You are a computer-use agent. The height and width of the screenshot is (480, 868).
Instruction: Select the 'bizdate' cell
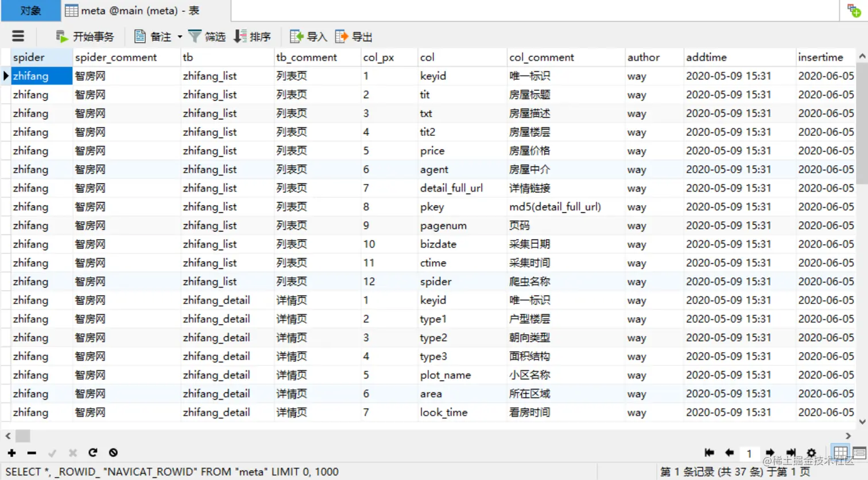462,244
